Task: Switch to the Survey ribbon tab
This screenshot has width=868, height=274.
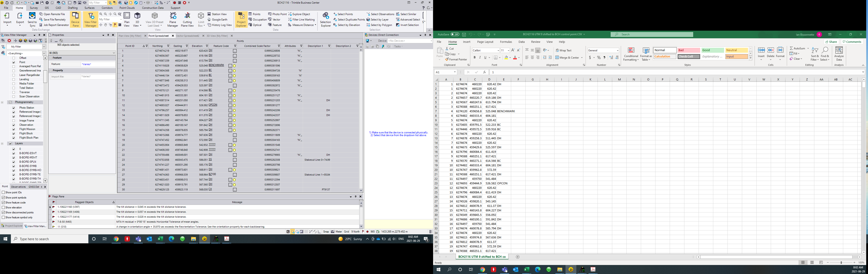Action: pos(34,8)
